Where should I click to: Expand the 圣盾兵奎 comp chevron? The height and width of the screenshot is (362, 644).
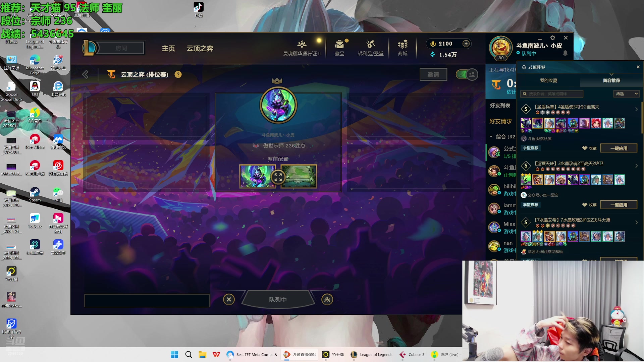[636, 109]
